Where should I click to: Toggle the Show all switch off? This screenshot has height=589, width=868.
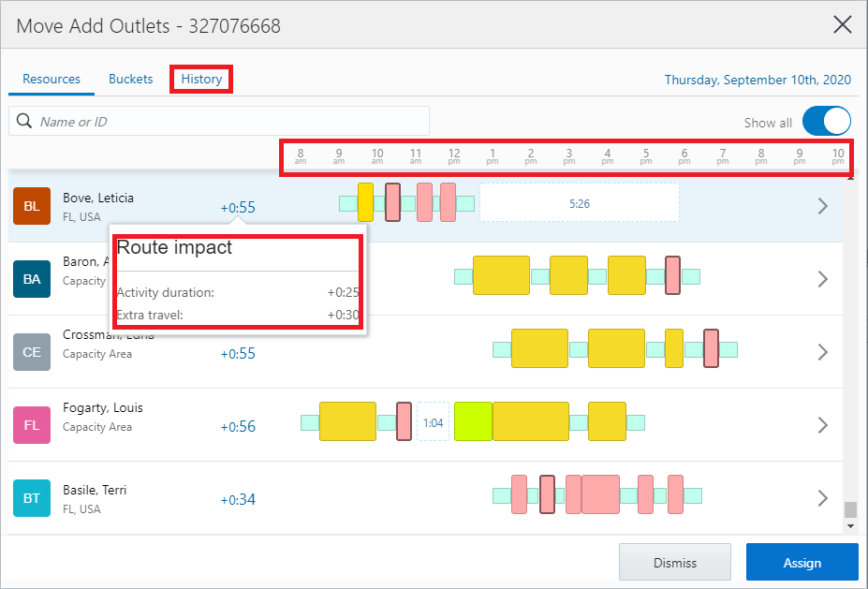pyautogui.click(x=826, y=121)
